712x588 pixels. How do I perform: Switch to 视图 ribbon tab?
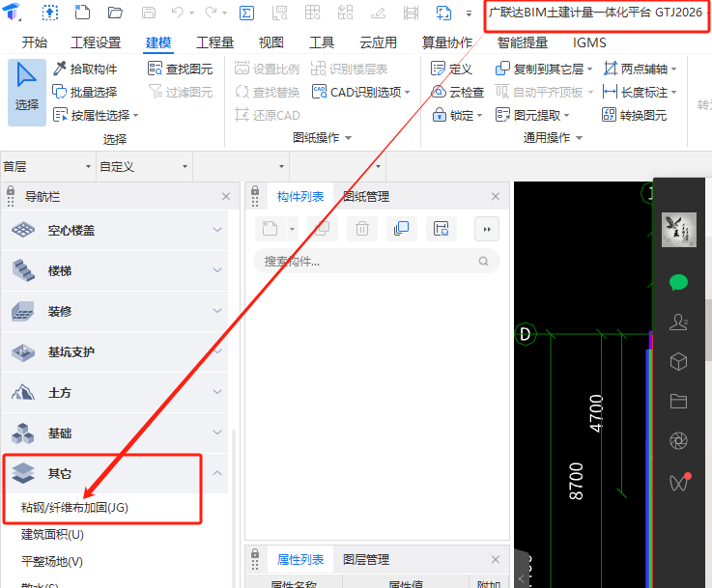(x=271, y=42)
